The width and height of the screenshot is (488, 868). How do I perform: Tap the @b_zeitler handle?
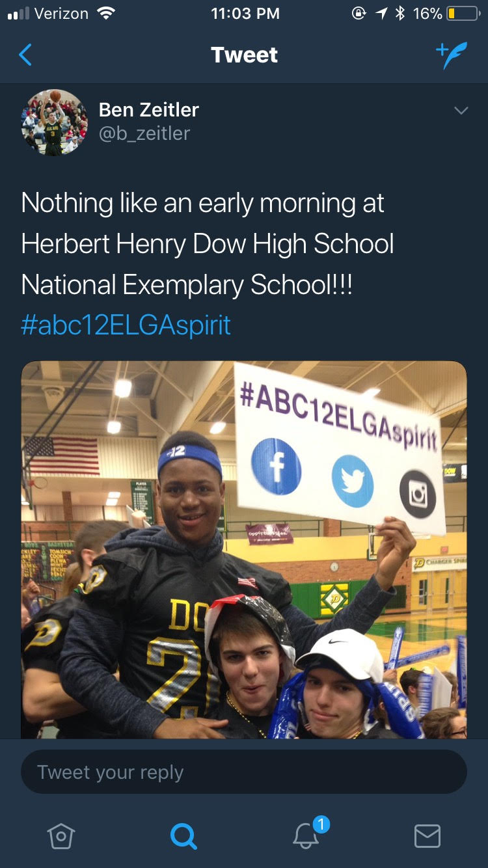144,133
